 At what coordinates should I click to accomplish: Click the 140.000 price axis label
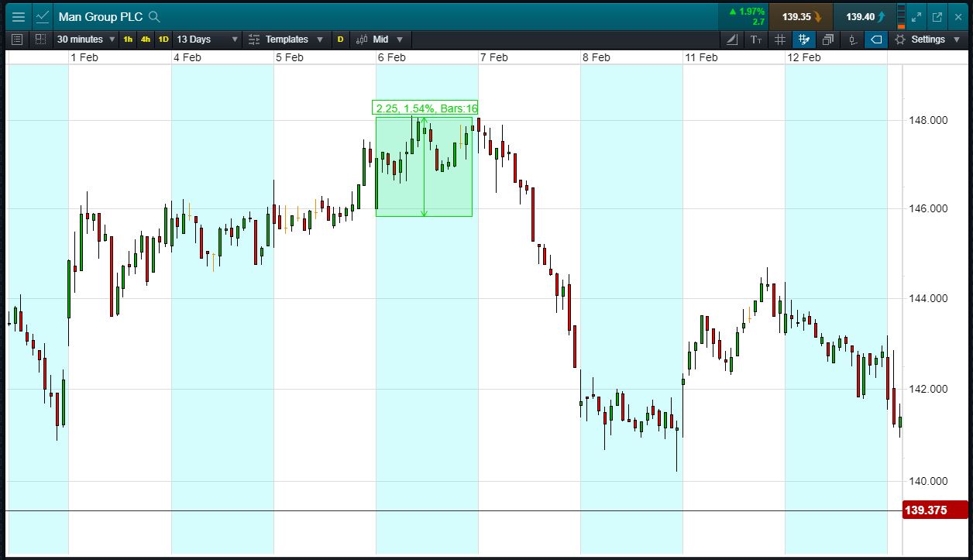[x=928, y=481]
